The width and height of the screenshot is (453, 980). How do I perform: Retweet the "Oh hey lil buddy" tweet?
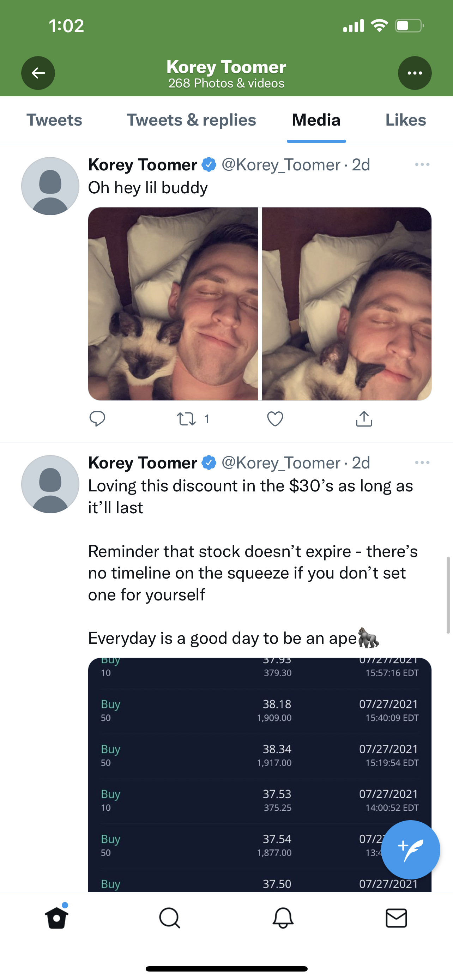tap(186, 419)
